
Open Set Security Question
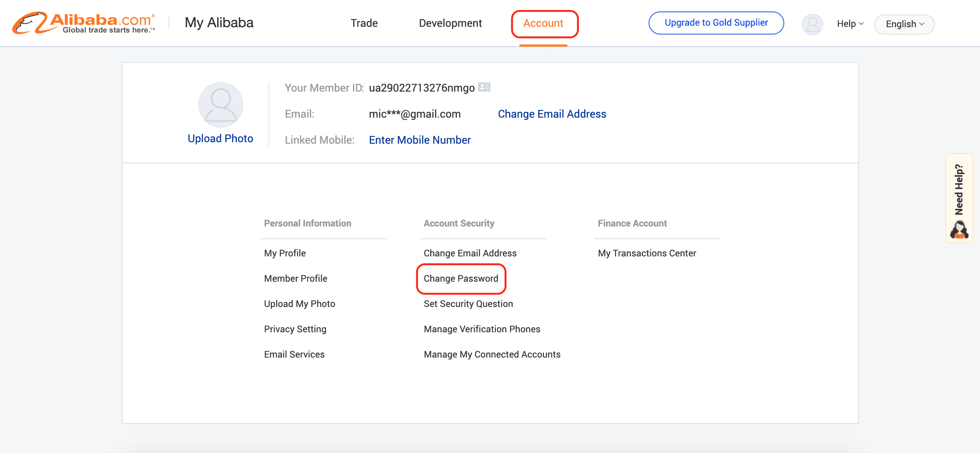[x=468, y=304]
